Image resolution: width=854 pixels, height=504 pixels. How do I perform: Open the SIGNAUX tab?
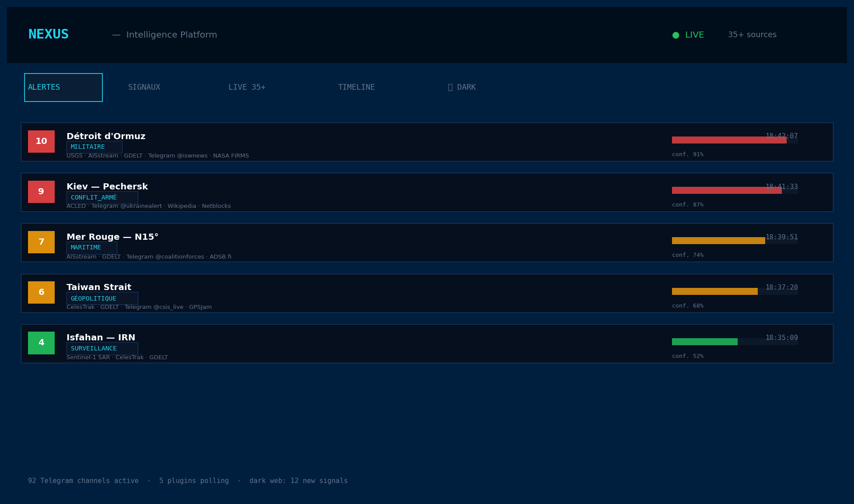coord(144,87)
